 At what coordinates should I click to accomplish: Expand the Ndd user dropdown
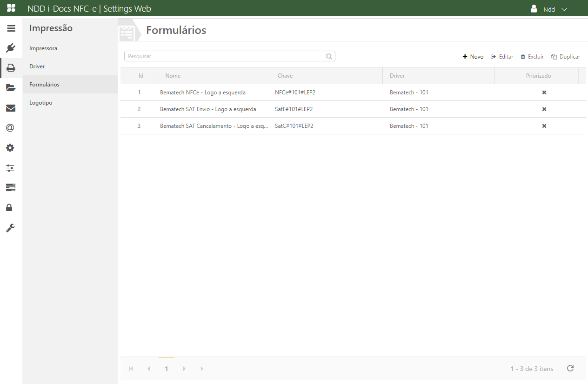(549, 9)
